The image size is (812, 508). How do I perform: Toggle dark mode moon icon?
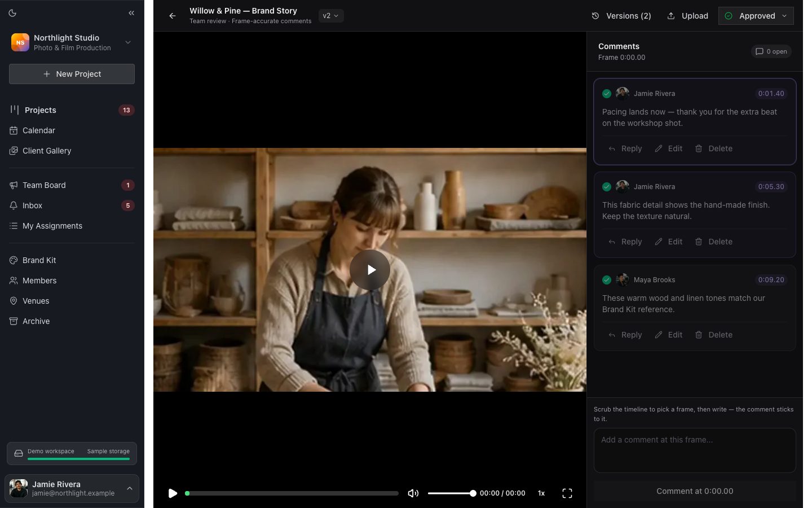[x=13, y=13]
